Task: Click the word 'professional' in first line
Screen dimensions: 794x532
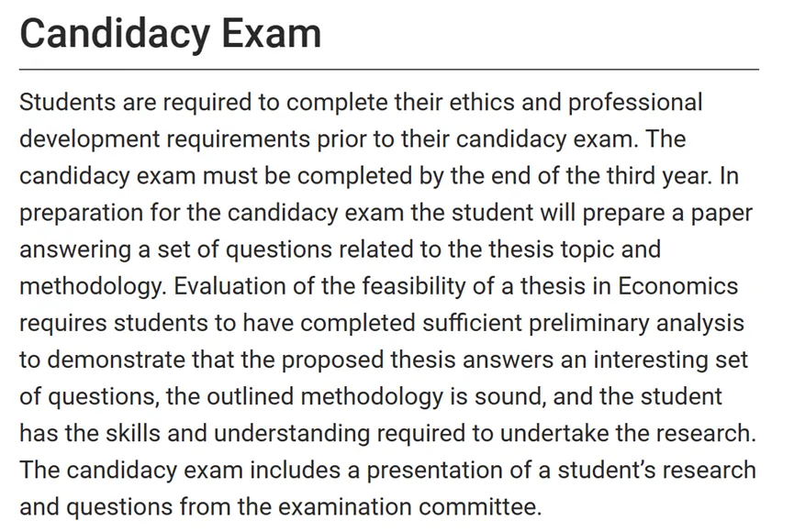Action: 635,102
